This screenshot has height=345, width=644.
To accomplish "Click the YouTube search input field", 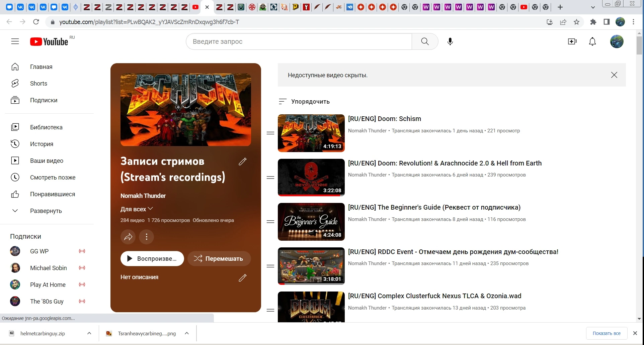I will pyautogui.click(x=299, y=41).
